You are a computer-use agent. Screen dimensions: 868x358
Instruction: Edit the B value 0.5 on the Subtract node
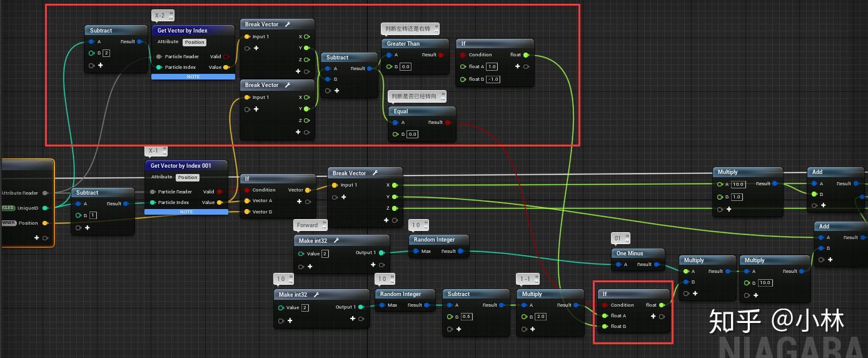467,317
